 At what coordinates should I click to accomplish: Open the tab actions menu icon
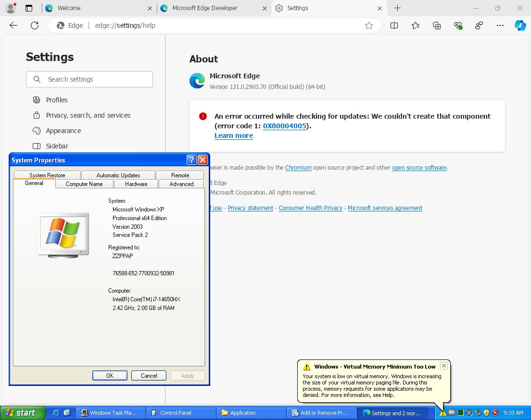pyautogui.click(x=29, y=8)
